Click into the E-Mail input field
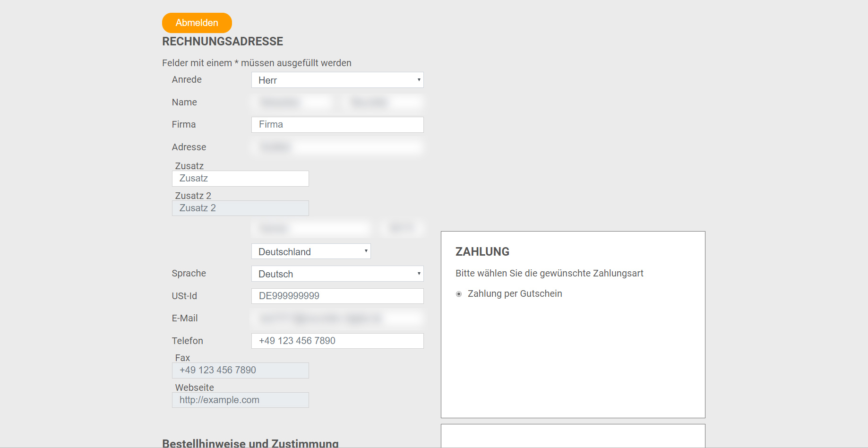The image size is (868, 448). (x=337, y=319)
